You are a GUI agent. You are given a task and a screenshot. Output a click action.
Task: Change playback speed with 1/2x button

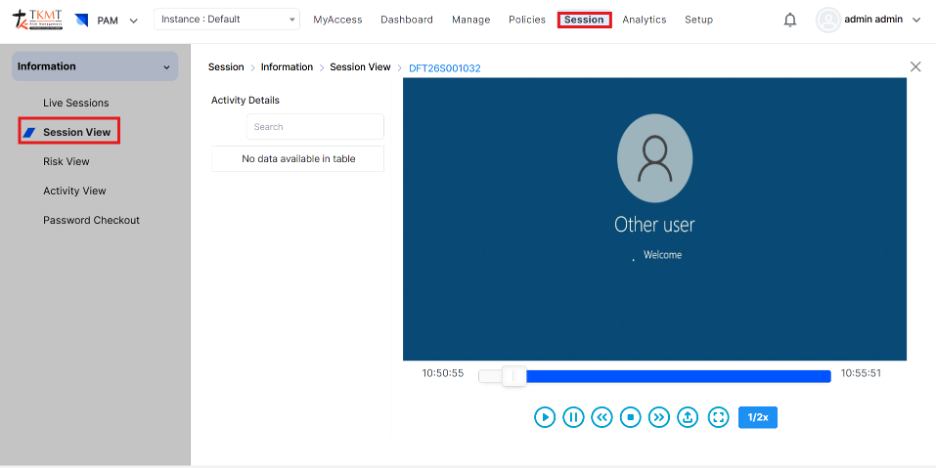[x=758, y=417]
